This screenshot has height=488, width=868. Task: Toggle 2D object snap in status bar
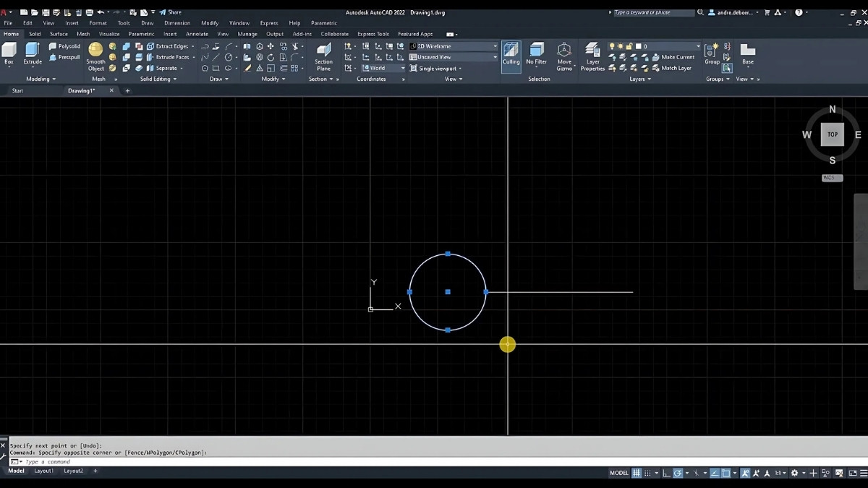(x=726, y=473)
